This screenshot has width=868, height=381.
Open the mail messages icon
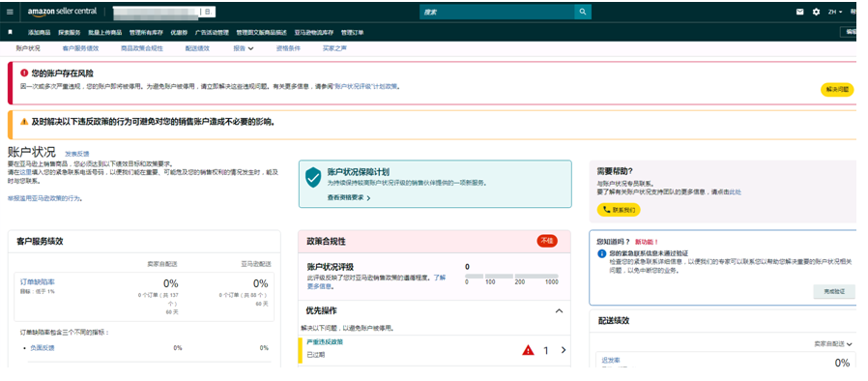[x=800, y=12]
